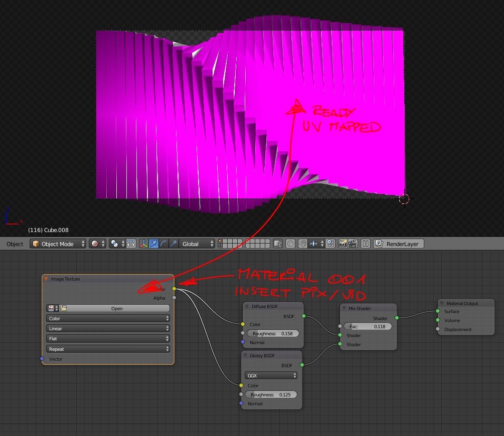The image size is (504, 436).
Task: Select the rotate manipulator icon
Action: pyautogui.click(x=163, y=244)
